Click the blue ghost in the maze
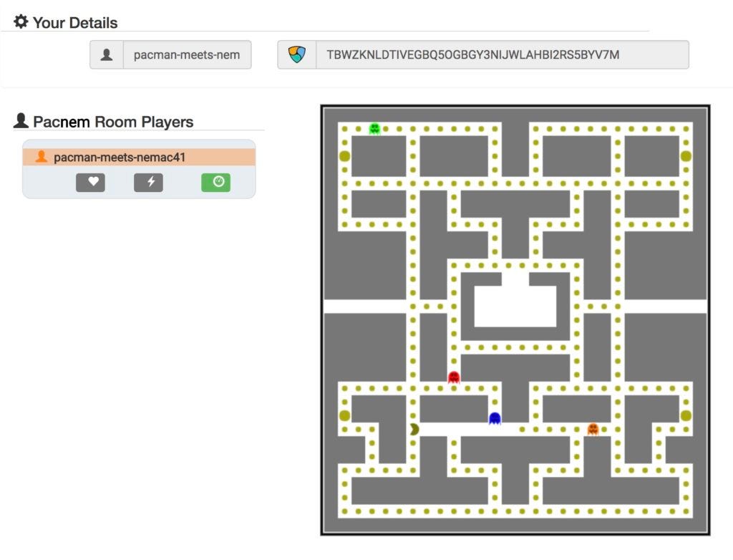733x560 pixels. 495,418
